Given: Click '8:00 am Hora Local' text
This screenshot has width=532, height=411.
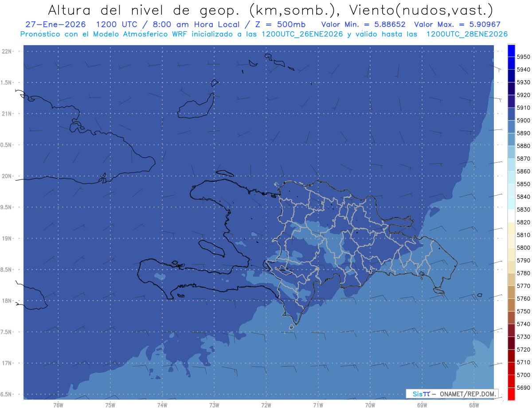Looking at the screenshot, I should [x=196, y=24].
